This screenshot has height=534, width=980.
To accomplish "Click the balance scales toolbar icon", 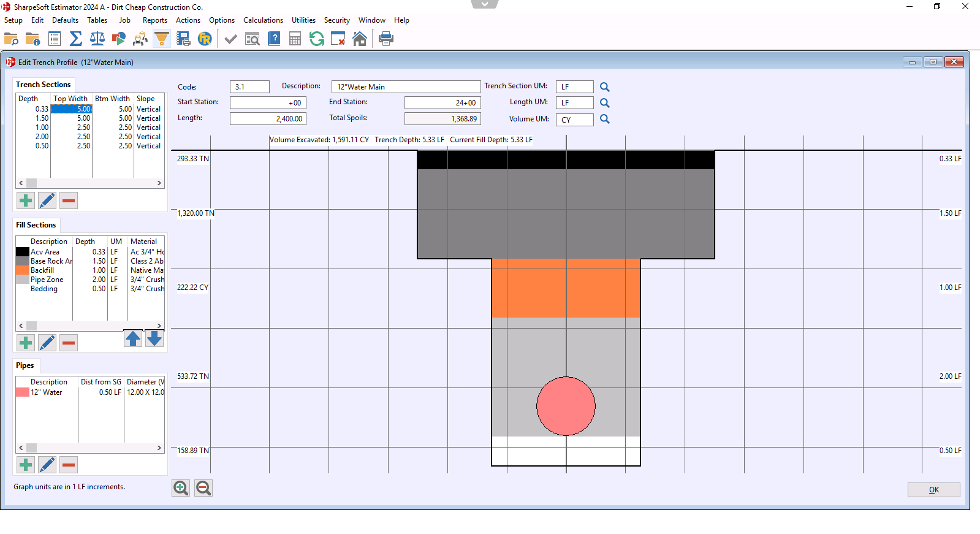I will pyautogui.click(x=97, y=39).
